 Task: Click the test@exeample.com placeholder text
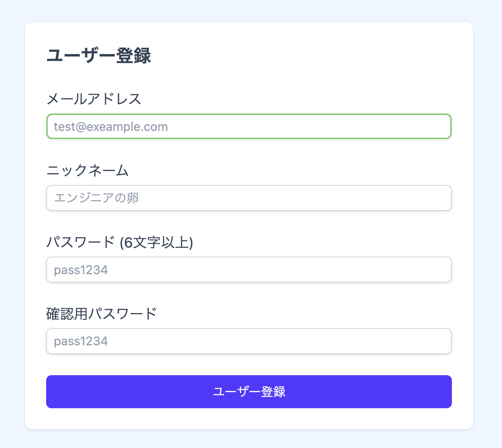click(x=111, y=127)
